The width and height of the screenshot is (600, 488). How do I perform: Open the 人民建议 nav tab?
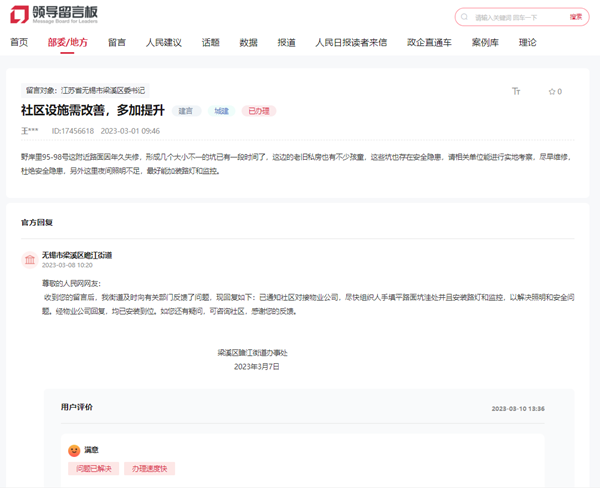tap(164, 42)
